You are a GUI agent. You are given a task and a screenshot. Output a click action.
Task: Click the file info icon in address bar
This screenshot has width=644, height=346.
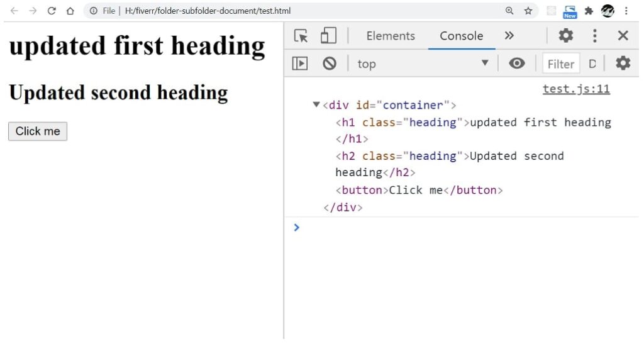(x=94, y=11)
